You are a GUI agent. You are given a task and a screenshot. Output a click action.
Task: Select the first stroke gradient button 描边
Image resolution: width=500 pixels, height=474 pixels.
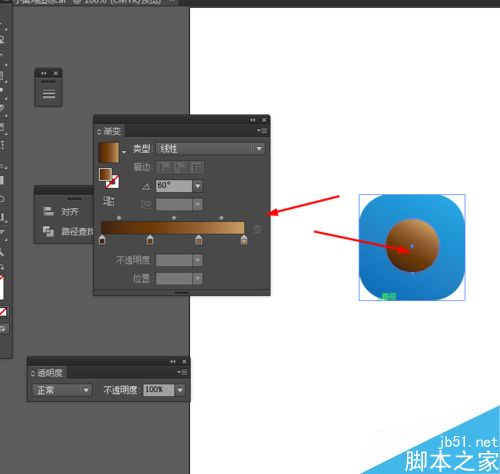(163, 167)
